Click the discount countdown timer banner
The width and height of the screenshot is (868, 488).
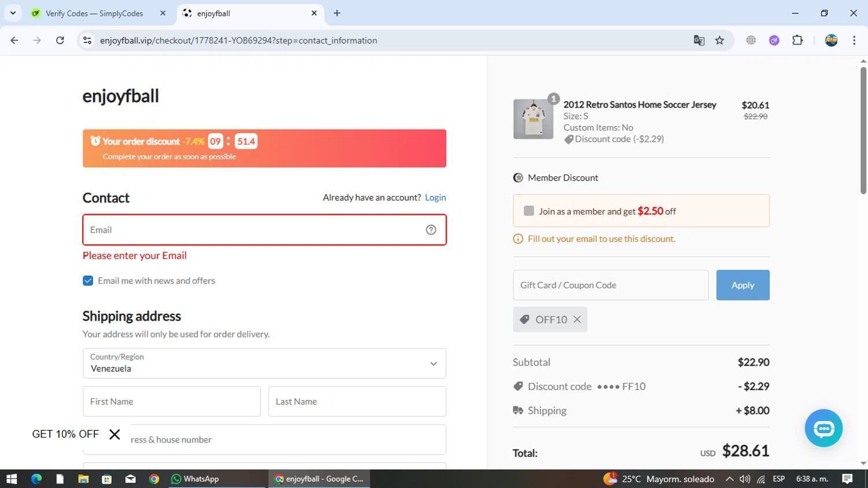click(264, 149)
